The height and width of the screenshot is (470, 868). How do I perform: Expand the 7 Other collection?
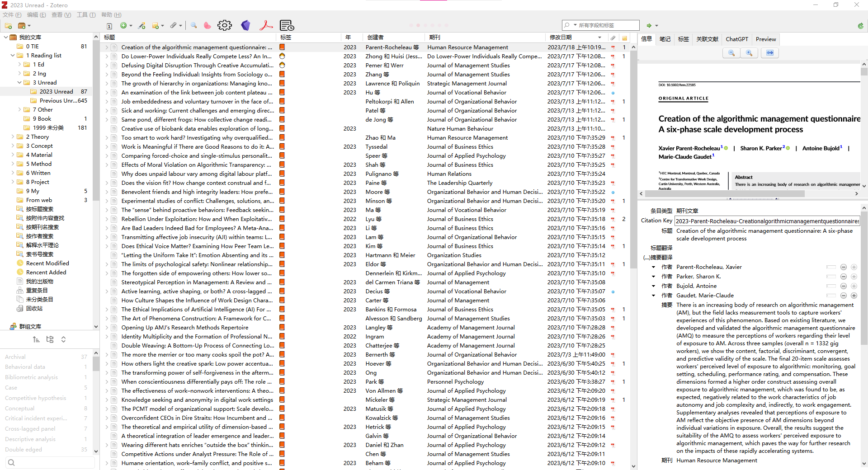(x=19, y=109)
